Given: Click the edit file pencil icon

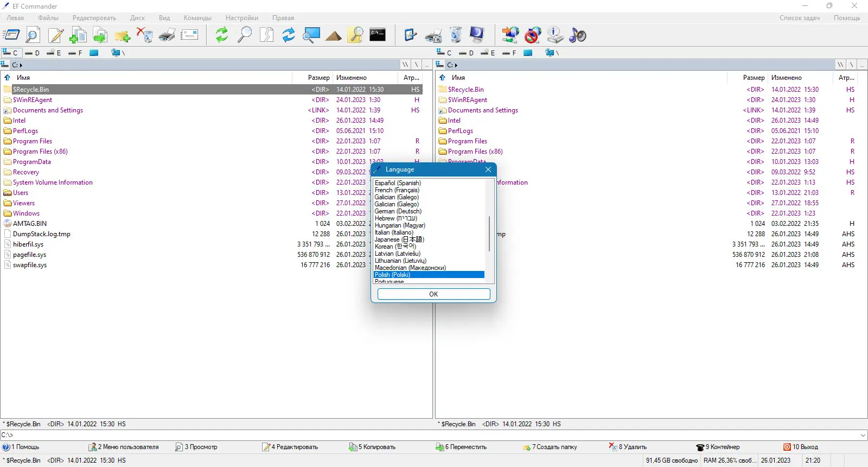Looking at the screenshot, I should [56, 35].
